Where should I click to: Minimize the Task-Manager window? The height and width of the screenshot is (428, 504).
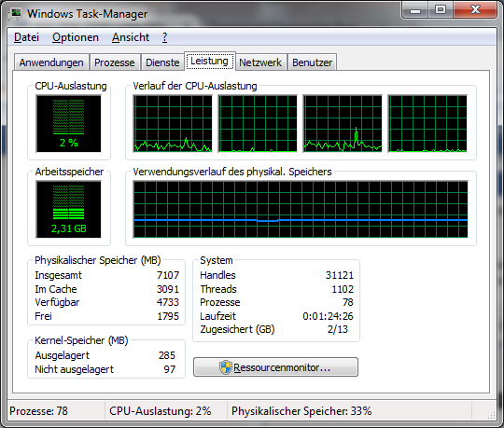point(415,10)
